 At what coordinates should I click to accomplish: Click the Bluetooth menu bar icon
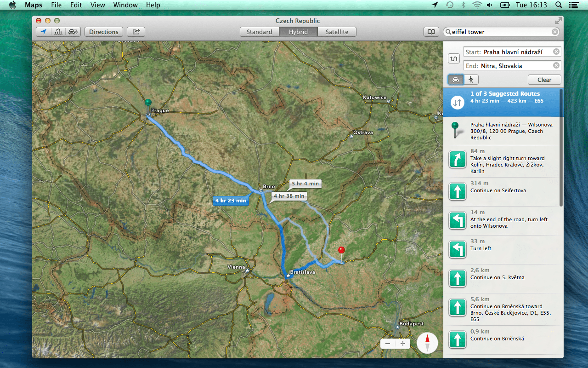pos(464,5)
